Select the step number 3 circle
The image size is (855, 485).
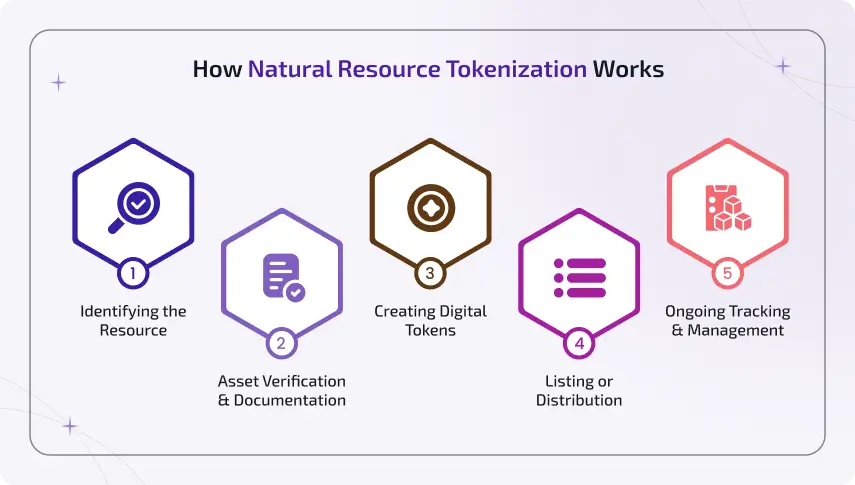[430, 273]
